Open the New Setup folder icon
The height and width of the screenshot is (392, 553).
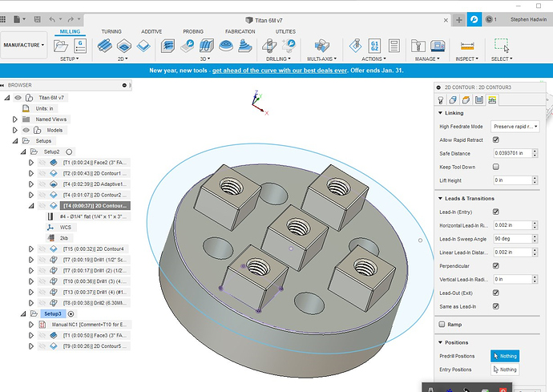pos(61,46)
